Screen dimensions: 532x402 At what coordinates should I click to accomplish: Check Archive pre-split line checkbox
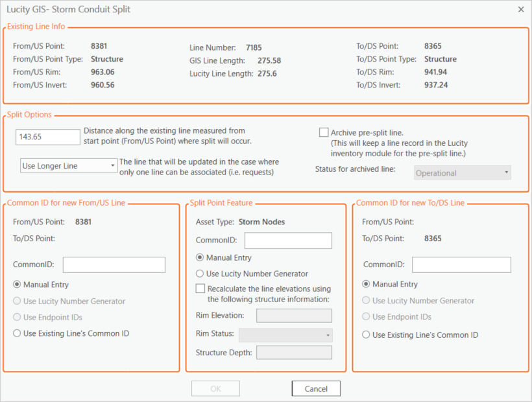[x=324, y=132]
